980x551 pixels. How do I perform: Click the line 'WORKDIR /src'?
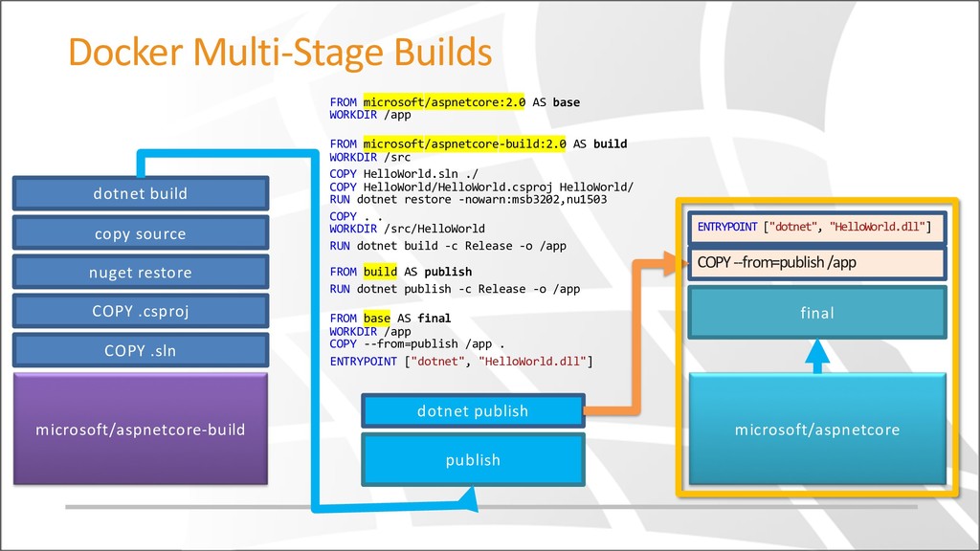[370, 158]
